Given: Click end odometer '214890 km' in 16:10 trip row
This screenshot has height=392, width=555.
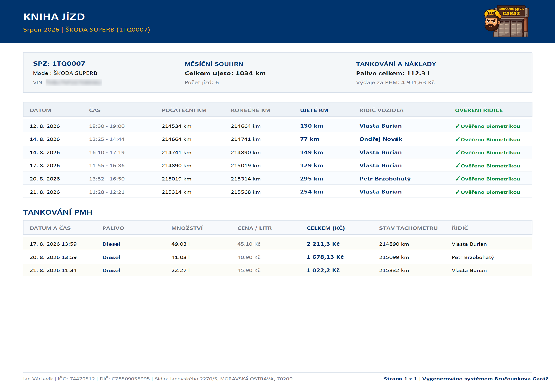Looking at the screenshot, I should [246, 152].
